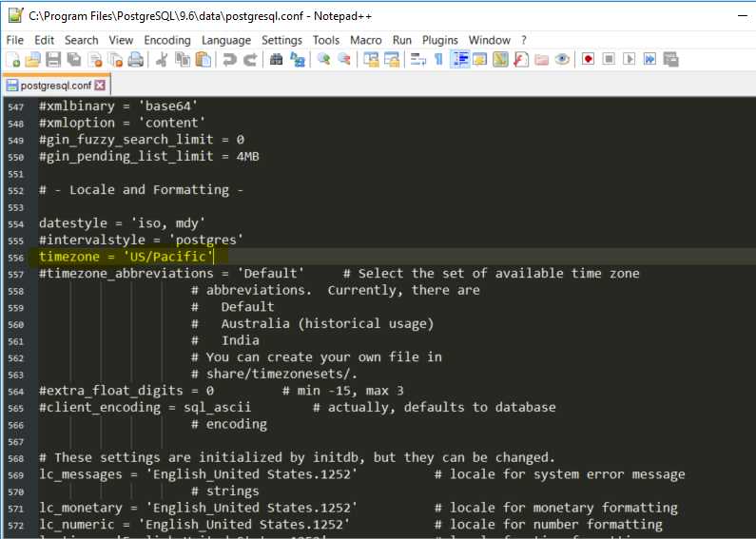
Task: Toggle synchronize horizontal scrolling
Action: coord(392,59)
